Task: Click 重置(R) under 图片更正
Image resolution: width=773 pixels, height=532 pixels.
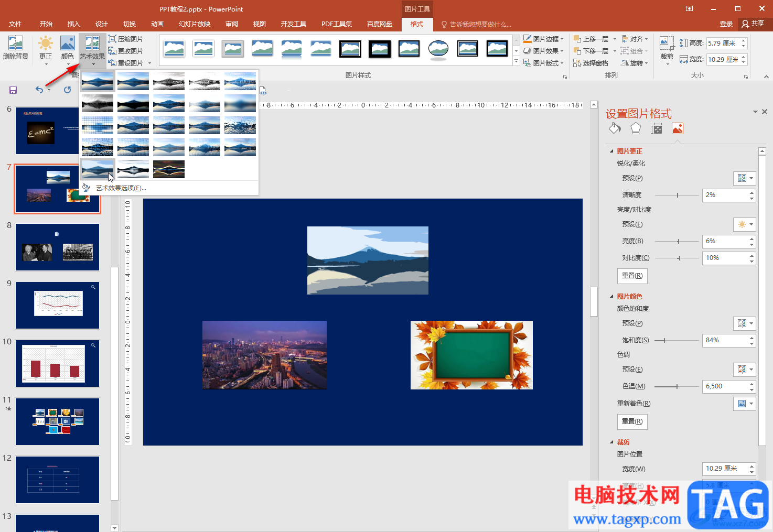Action: 632,276
